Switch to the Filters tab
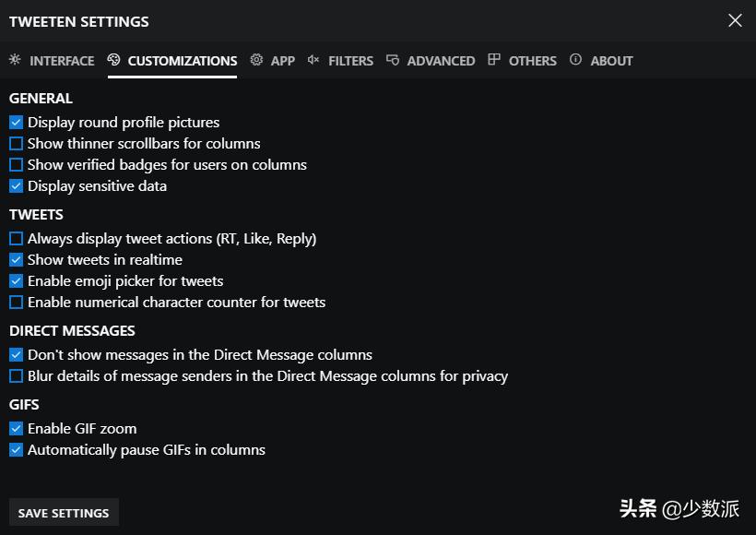756x535 pixels. pyautogui.click(x=350, y=61)
